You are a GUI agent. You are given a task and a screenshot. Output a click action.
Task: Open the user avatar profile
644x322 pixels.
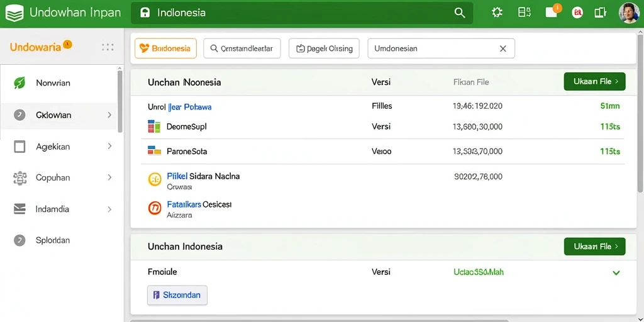pos(629,13)
